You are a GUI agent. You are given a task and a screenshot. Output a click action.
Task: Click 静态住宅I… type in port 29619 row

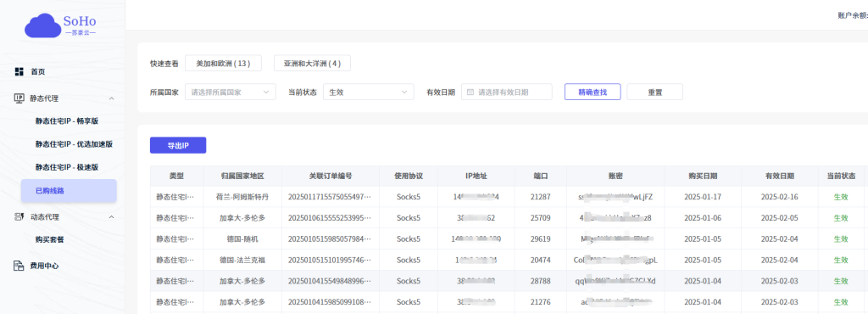(x=175, y=238)
